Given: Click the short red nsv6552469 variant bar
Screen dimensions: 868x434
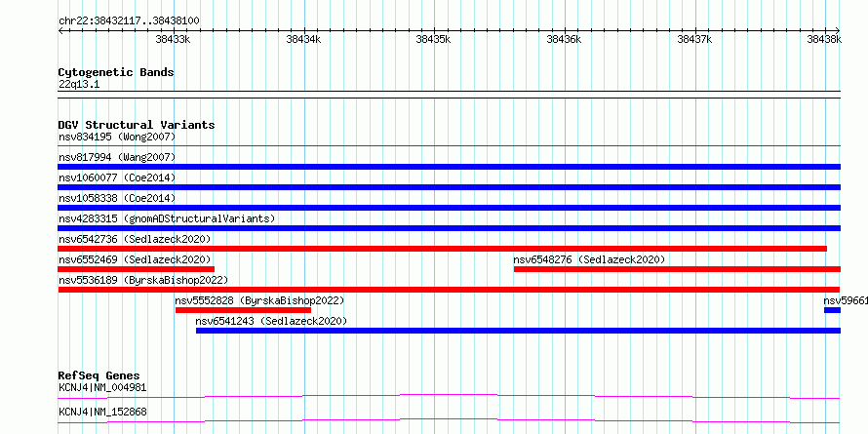Looking at the screenshot, I should click(137, 269).
